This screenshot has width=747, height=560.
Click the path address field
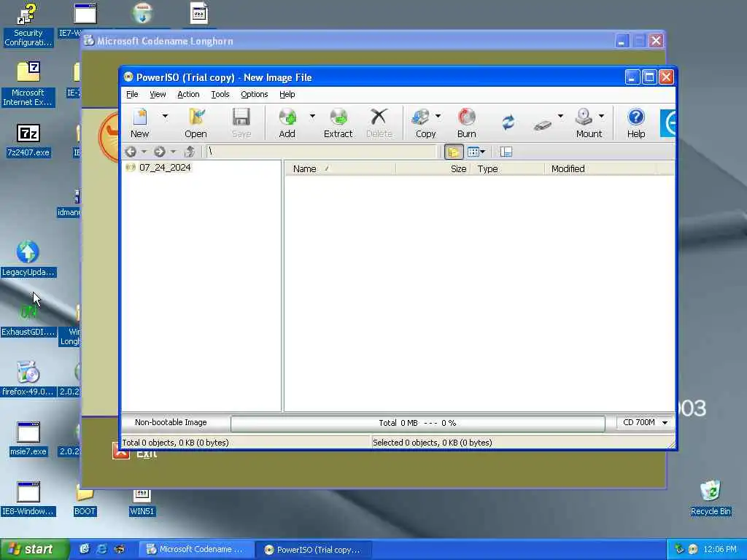tap(321, 152)
